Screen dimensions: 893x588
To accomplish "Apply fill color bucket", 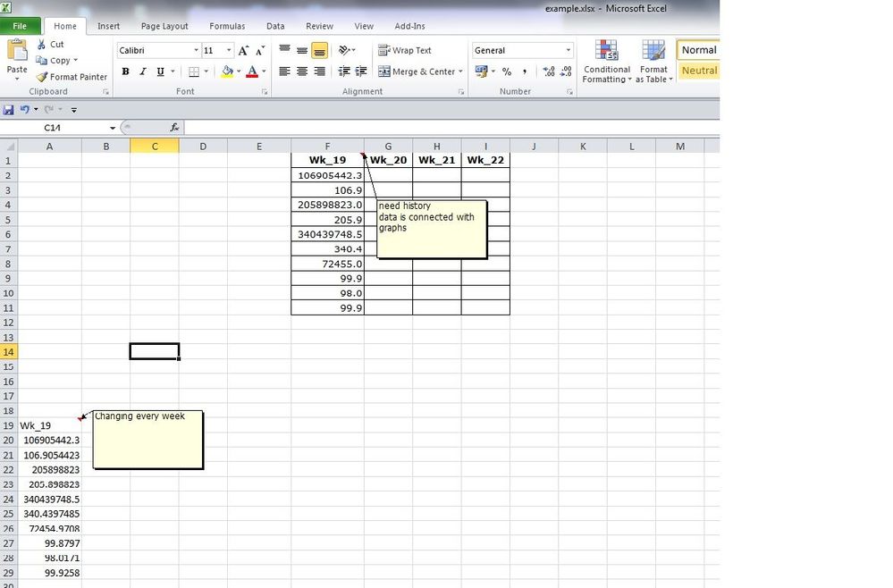I will [x=227, y=71].
